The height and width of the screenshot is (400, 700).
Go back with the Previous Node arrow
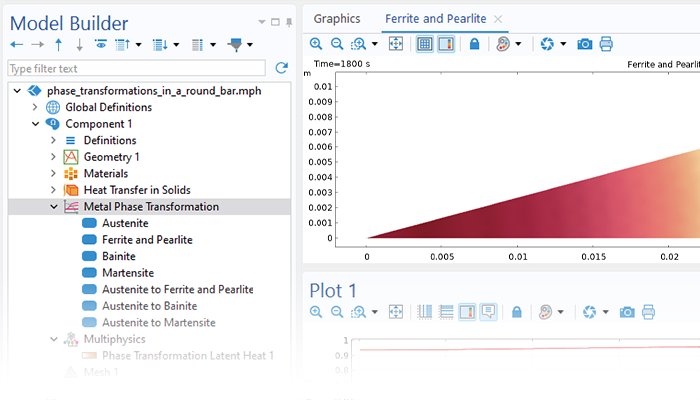click(x=17, y=44)
